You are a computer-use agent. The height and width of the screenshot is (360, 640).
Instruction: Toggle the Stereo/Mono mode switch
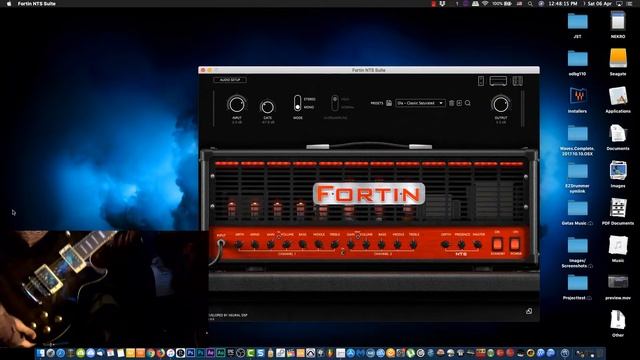pyautogui.click(x=298, y=103)
